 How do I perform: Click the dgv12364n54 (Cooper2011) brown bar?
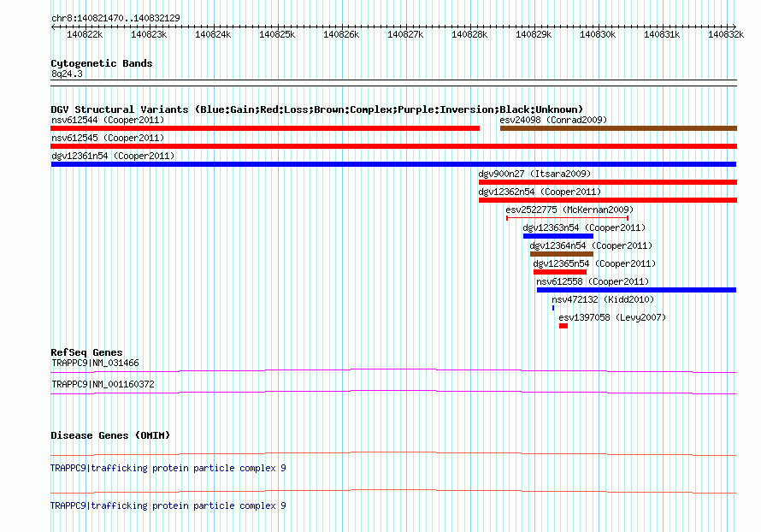(x=562, y=254)
